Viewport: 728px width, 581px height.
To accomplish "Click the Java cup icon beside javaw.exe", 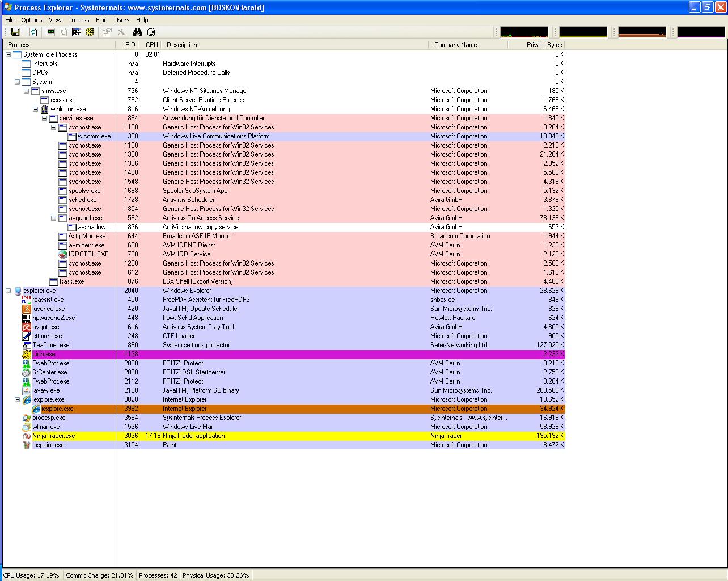I will 26,390.
